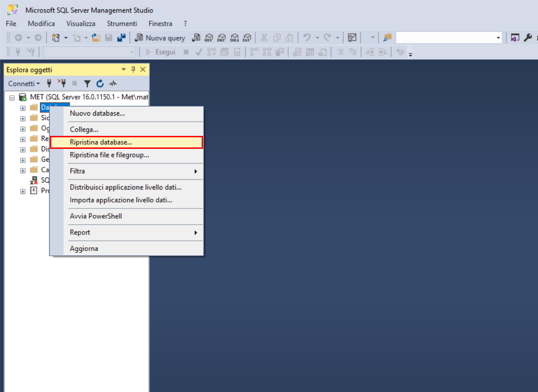Open the File menu
The width and height of the screenshot is (538, 392).
click(x=11, y=24)
